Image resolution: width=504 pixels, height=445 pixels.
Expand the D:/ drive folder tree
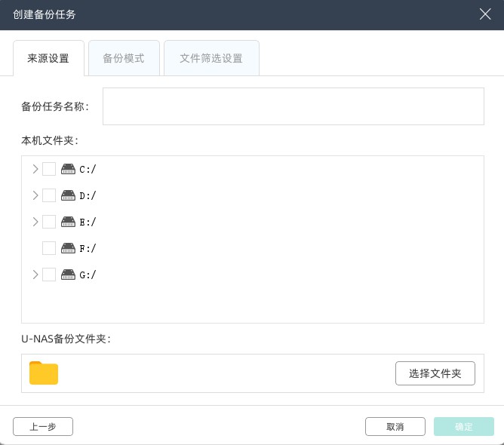(x=35, y=195)
